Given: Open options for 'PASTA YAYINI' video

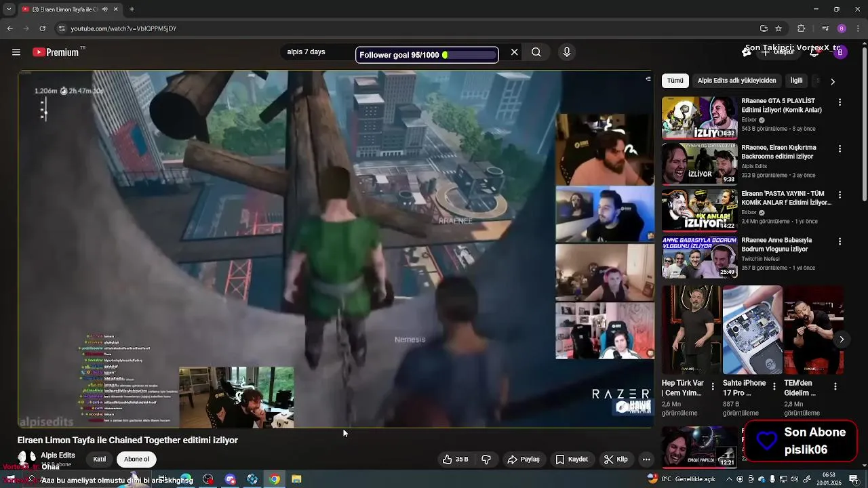Looking at the screenshot, I should 840,195.
